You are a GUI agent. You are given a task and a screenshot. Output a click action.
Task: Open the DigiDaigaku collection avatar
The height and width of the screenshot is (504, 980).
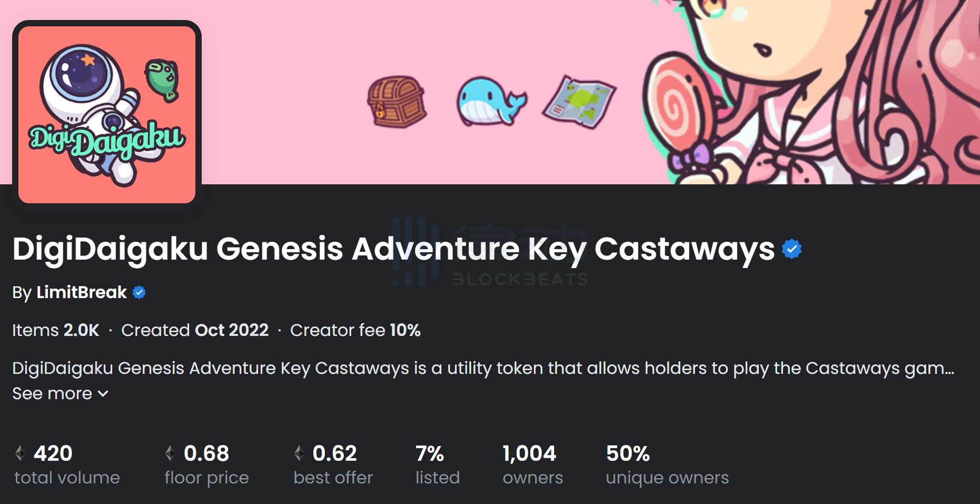(x=107, y=113)
